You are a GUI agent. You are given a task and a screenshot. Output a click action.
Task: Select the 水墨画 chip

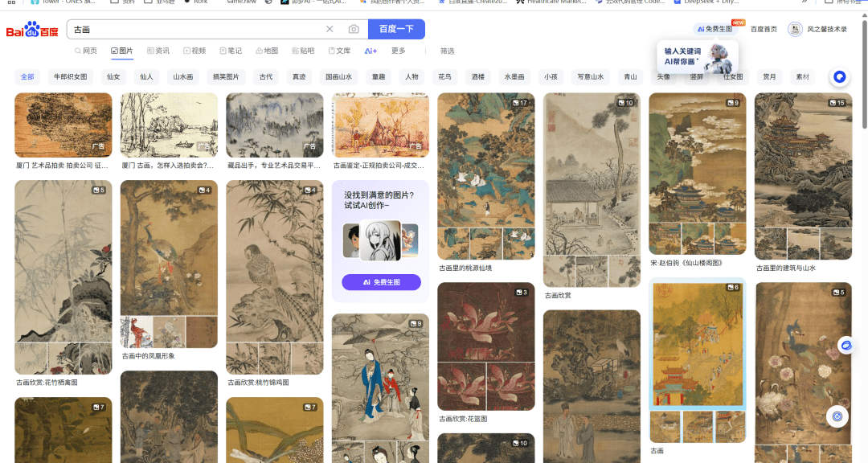point(514,77)
